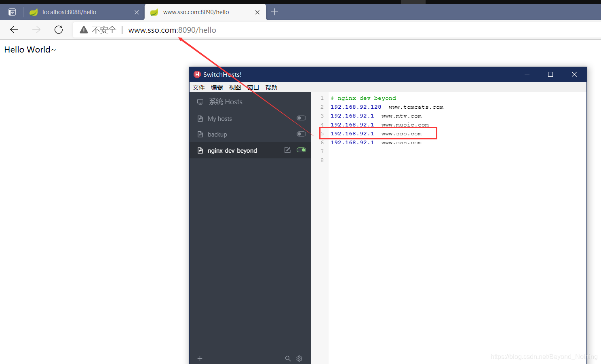
Task: Close the SwitchHosts! window
Action: (x=574, y=74)
